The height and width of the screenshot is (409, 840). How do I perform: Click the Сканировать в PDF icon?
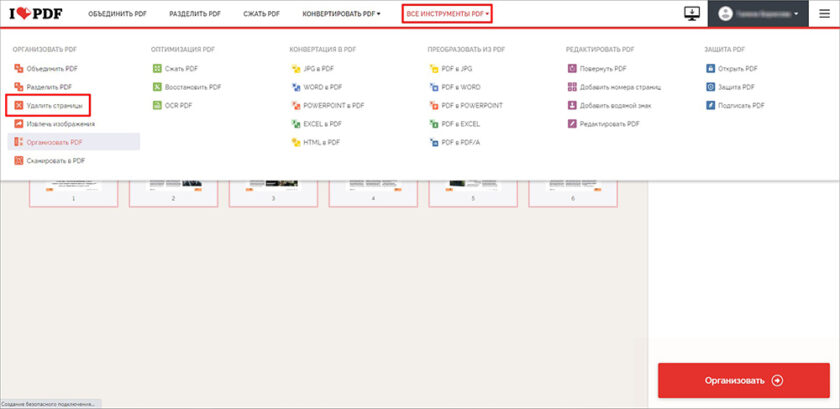(x=19, y=160)
